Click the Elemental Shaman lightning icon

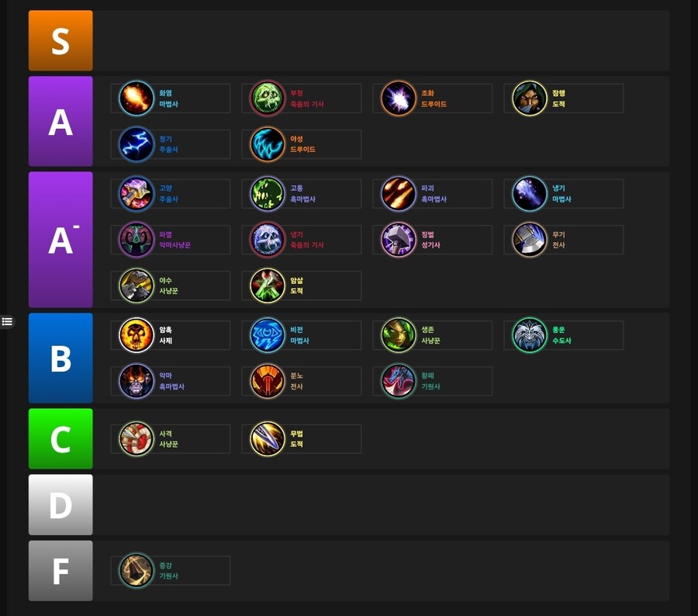tap(136, 144)
